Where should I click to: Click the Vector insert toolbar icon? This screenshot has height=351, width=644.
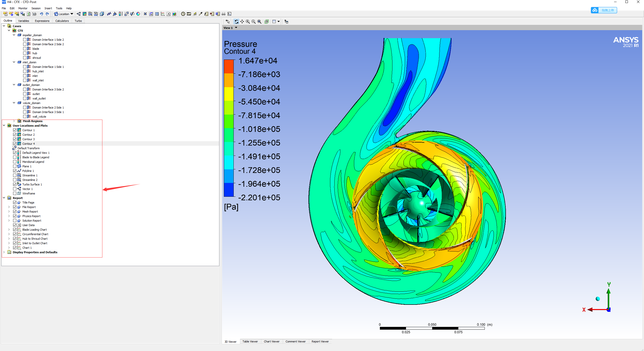79,14
